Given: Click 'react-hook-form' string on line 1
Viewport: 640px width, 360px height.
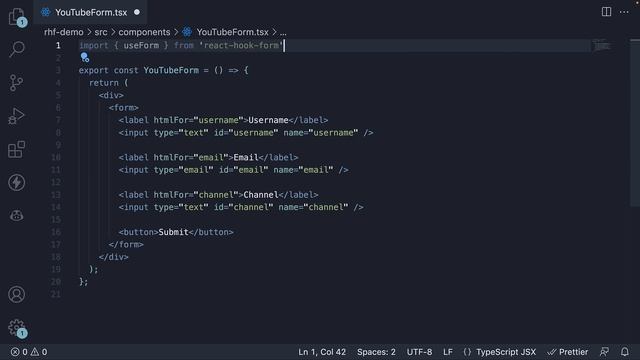Looking at the screenshot, I should (241, 45).
